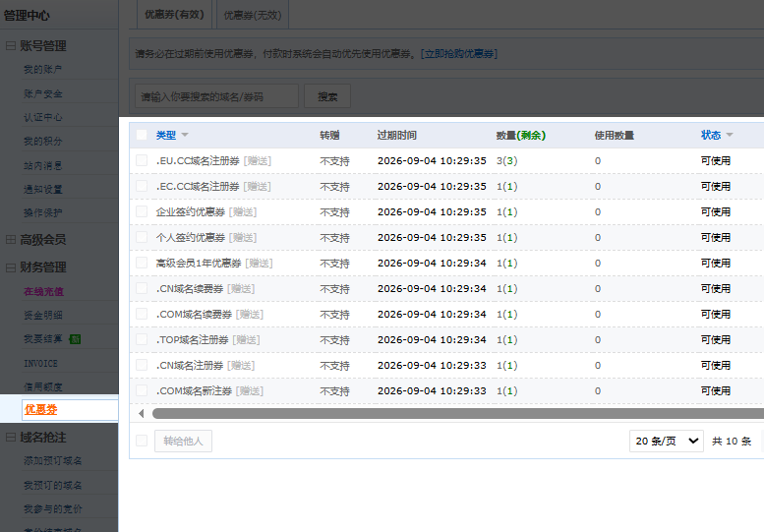Click the left scroll arrow of the table scrollbar
The image size is (764, 532).
(142, 414)
